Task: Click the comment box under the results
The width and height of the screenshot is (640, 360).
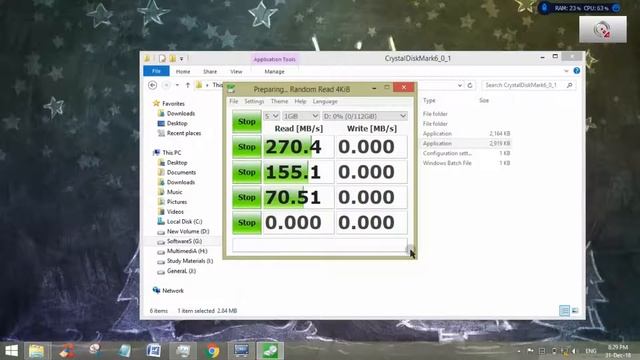Action: pyautogui.click(x=320, y=245)
